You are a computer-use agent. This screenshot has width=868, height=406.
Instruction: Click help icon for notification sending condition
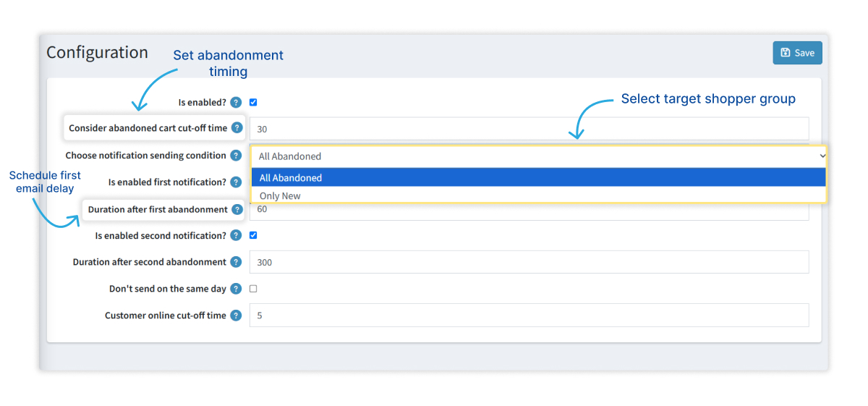(x=236, y=156)
